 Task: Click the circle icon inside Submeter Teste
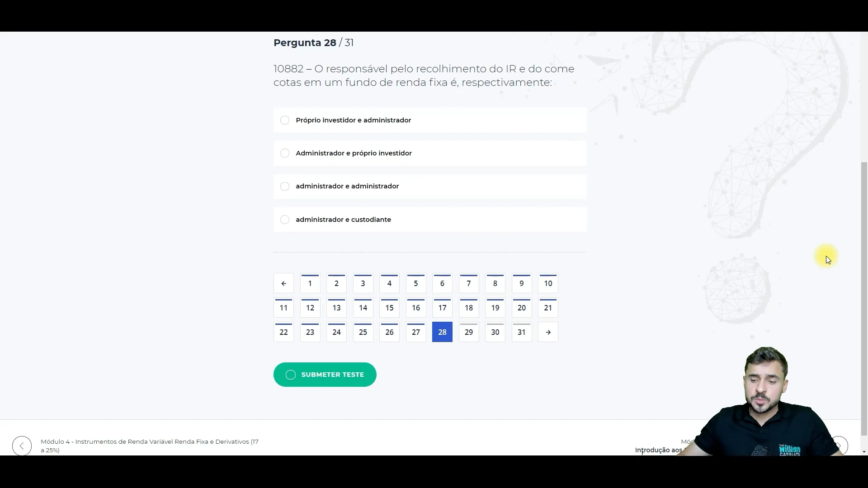pos(291,375)
